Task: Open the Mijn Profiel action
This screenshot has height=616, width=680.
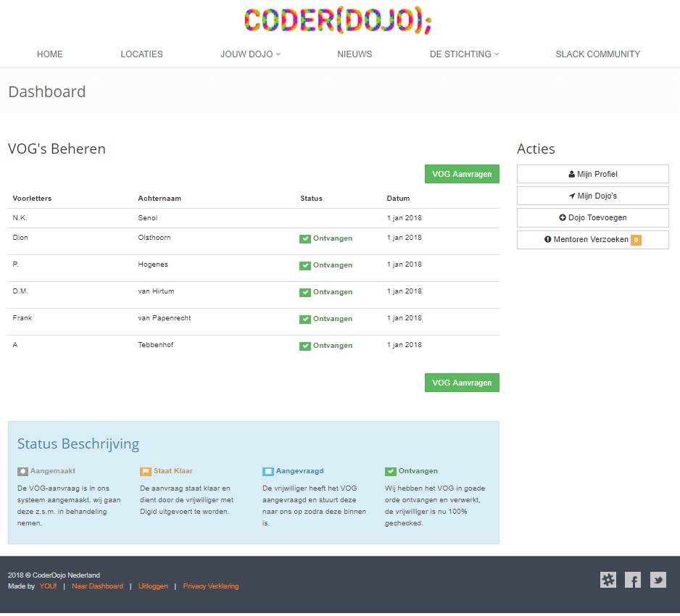Action: [592, 174]
